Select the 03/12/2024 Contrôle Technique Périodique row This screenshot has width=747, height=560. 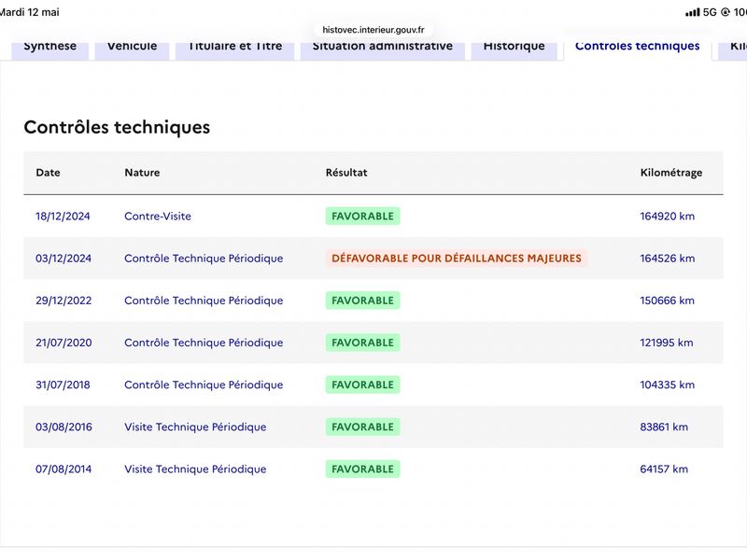(373, 259)
